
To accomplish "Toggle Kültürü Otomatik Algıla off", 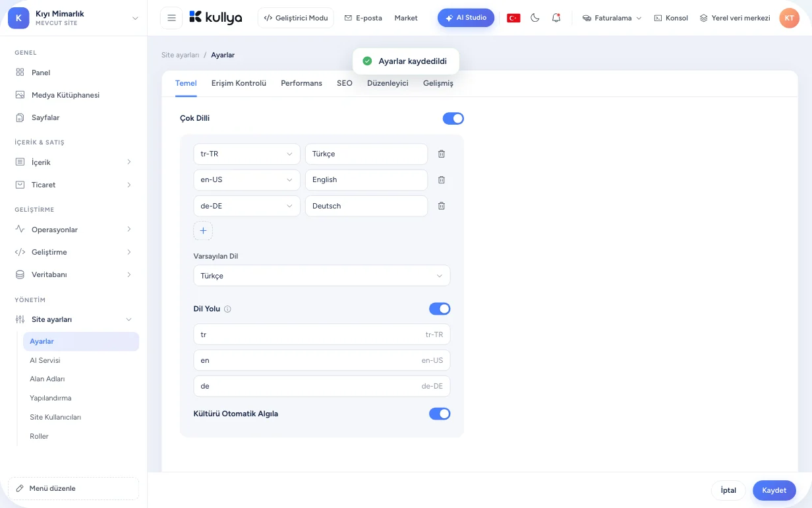I will [x=440, y=414].
